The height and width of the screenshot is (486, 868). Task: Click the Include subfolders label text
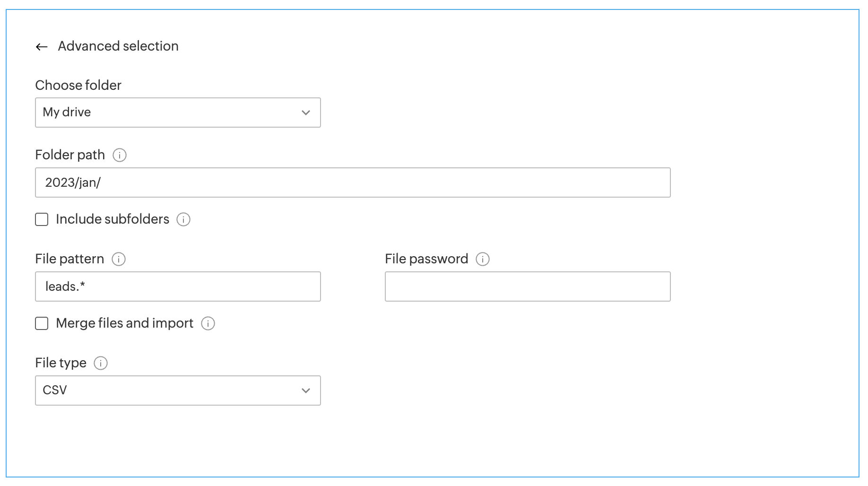pos(113,219)
